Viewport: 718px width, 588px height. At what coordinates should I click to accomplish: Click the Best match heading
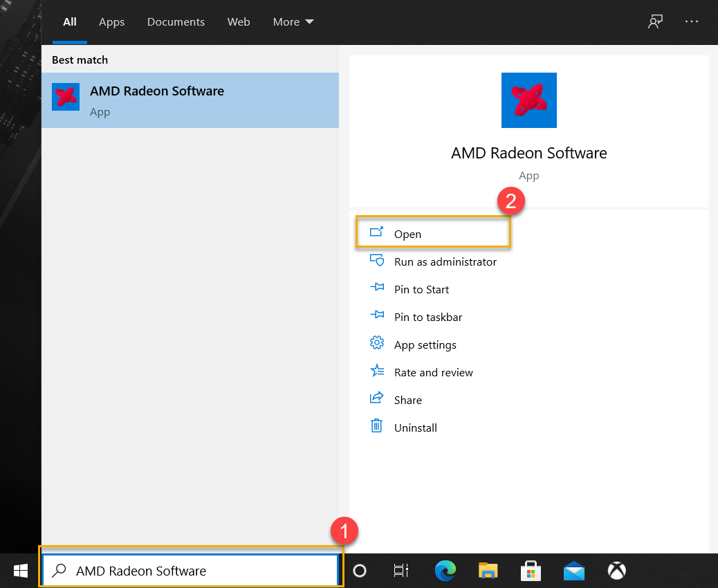coord(80,60)
